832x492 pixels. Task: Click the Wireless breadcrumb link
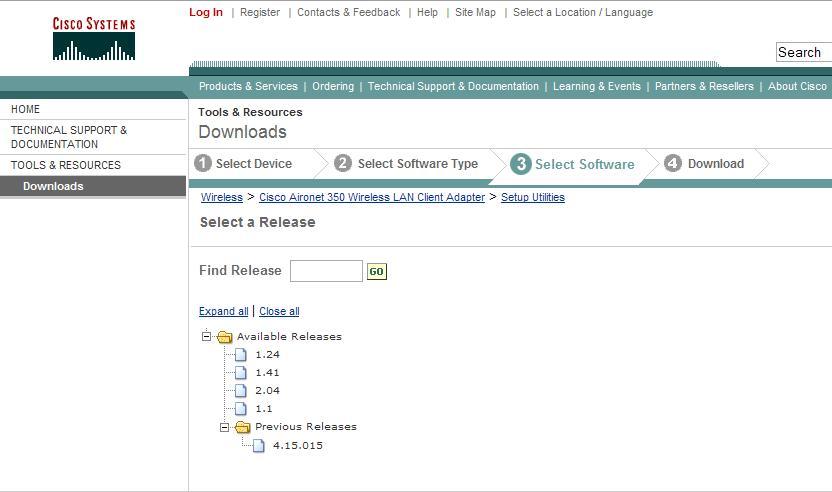point(222,197)
